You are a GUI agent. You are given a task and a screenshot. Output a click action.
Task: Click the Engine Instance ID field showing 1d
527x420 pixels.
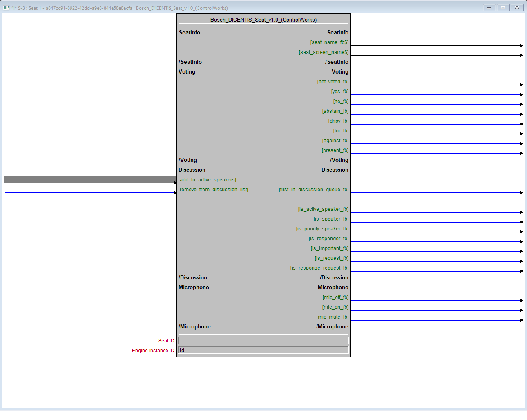point(263,350)
